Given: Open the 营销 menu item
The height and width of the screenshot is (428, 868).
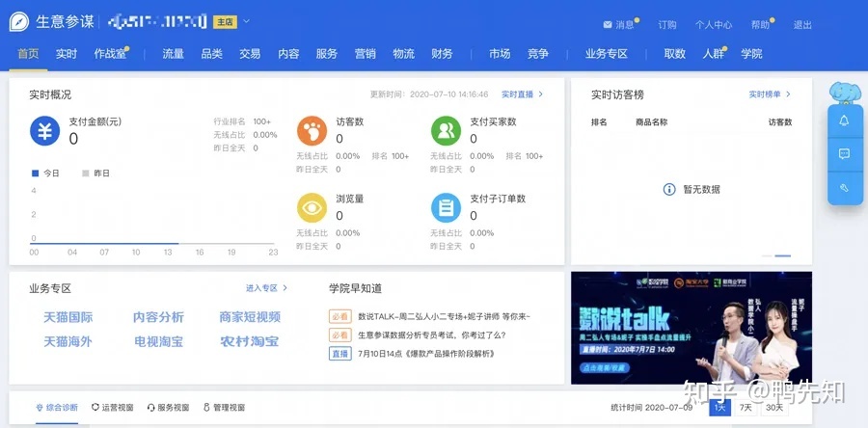Looking at the screenshot, I should click(366, 54).
